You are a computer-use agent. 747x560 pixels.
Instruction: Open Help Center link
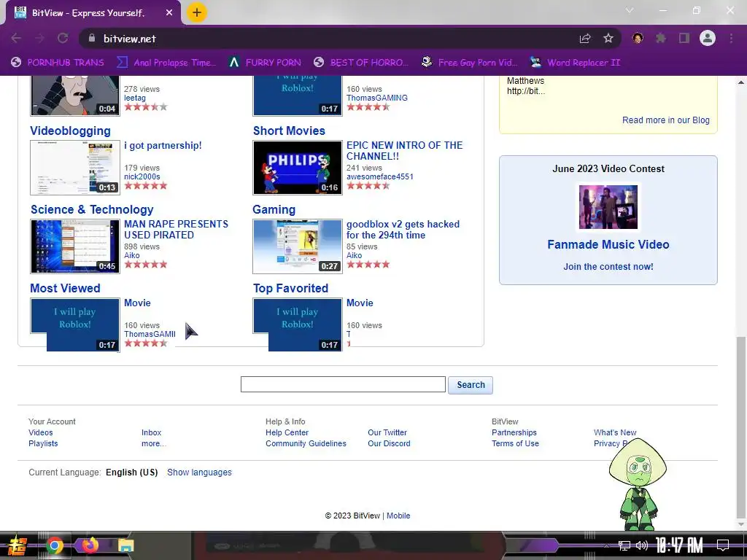pos(287,432)
